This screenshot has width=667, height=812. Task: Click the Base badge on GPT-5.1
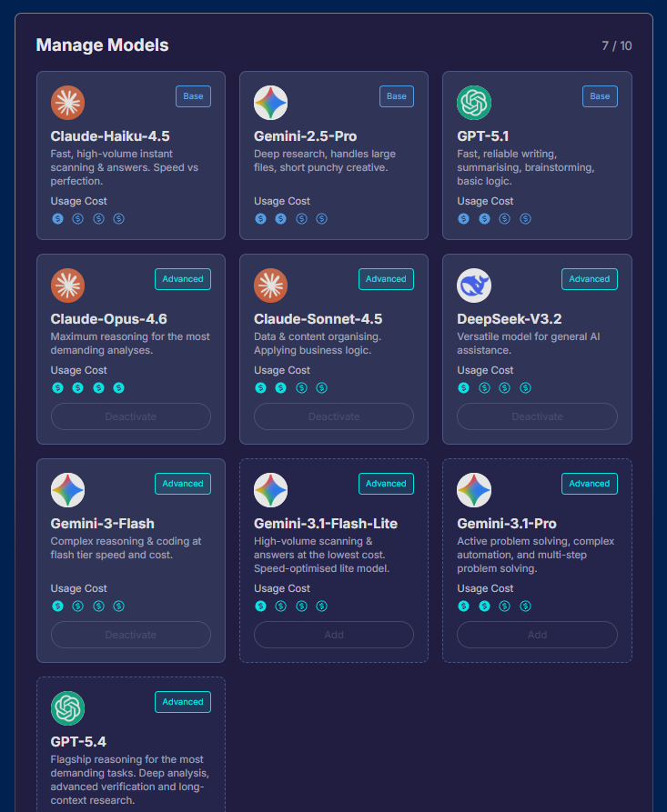point(601,96)
